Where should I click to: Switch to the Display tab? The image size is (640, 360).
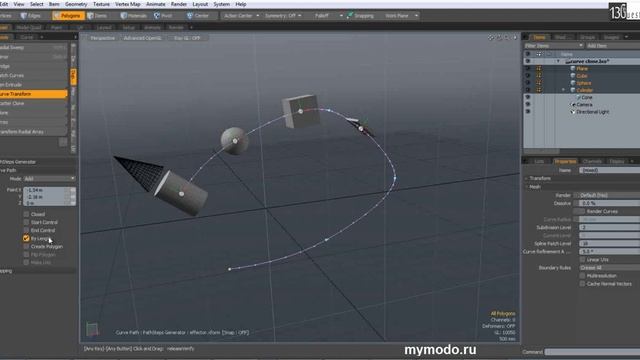617,162
